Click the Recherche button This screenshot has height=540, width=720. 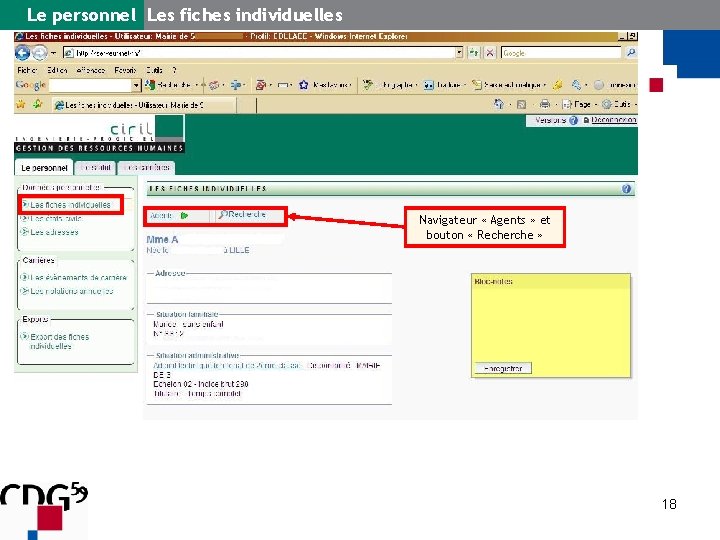[x=242, y=214]
